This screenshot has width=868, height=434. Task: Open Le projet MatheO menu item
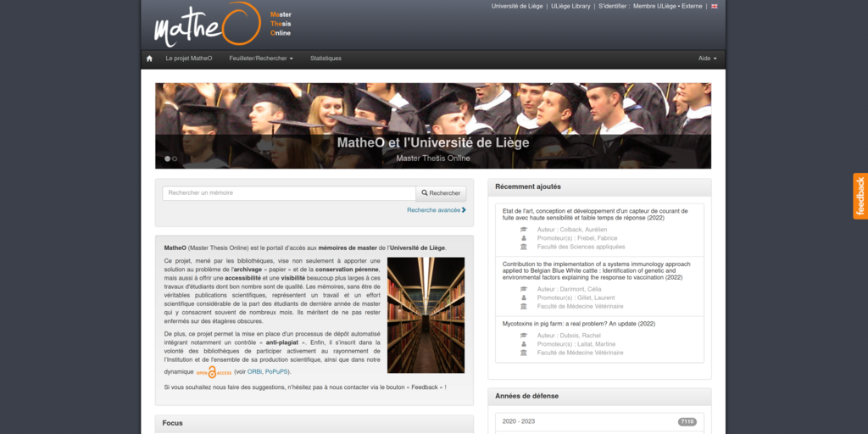click(189, 58)
